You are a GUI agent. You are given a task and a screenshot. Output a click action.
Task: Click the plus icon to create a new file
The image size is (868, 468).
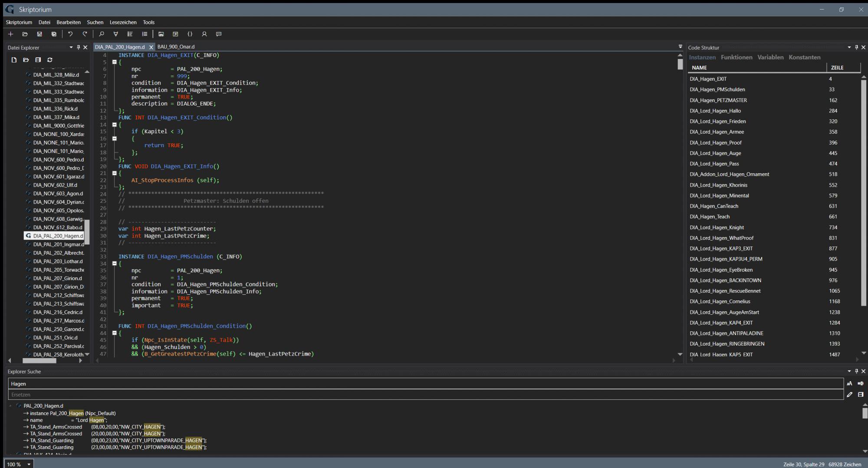[11, 34]
